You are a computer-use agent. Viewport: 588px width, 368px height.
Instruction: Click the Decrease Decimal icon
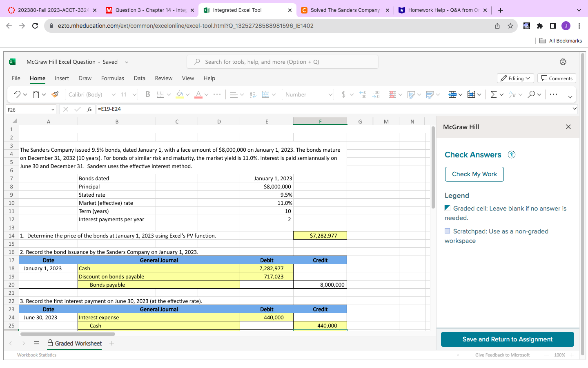pos(376,94)
